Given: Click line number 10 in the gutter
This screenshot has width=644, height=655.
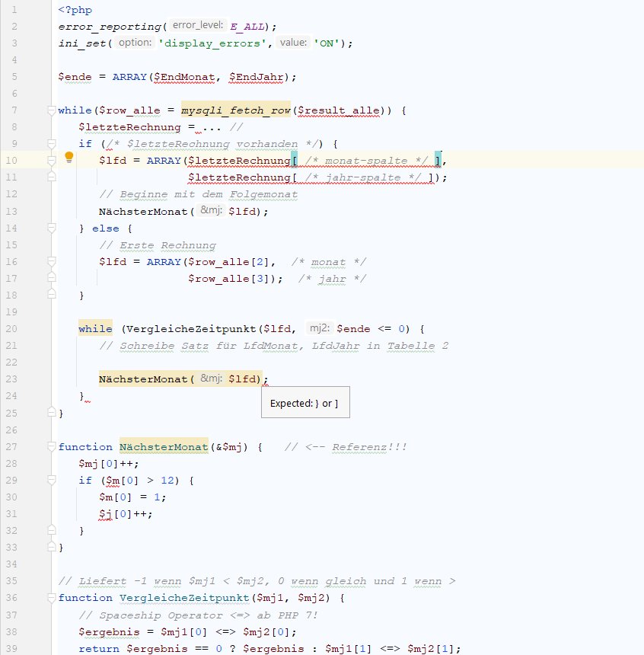Looking at the screenshot, I should point(12,160).
